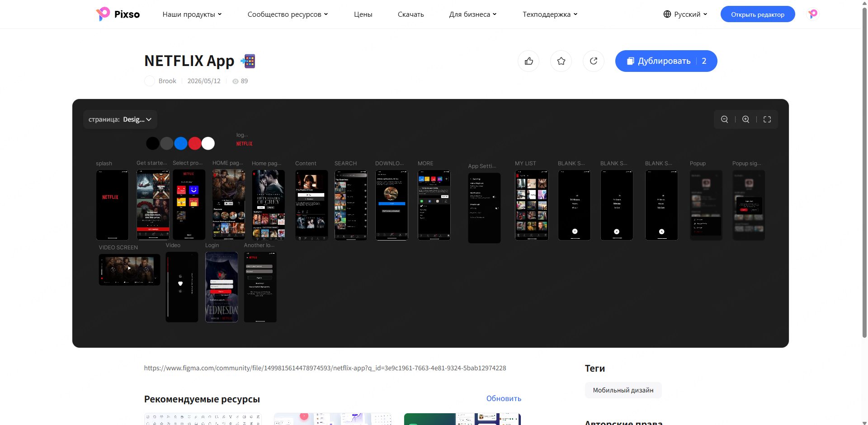Expand the Наши продукты menu
This screenshot has height=425, width=868.
coord(192,14)
